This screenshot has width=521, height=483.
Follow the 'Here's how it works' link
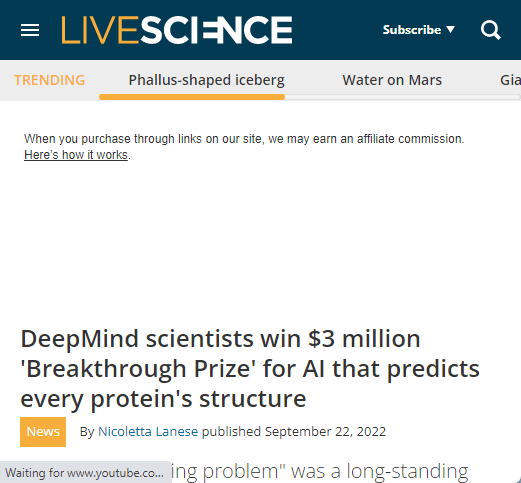point(76,155)
